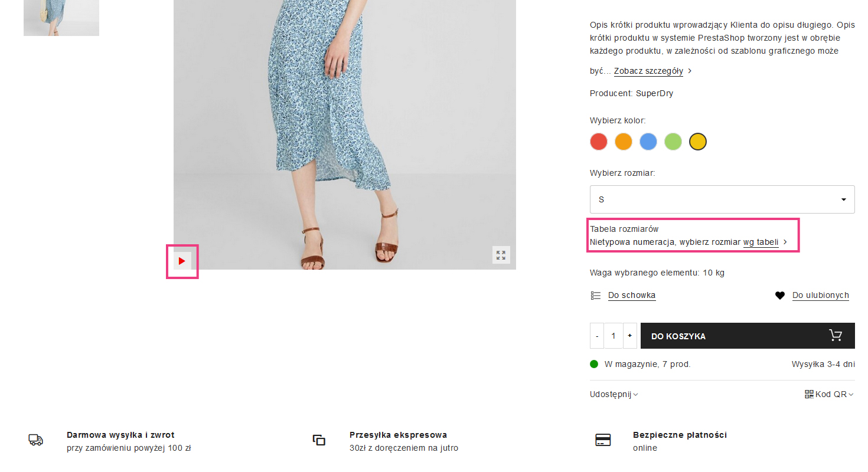Open the Zobacz szczegóły link

648,71
